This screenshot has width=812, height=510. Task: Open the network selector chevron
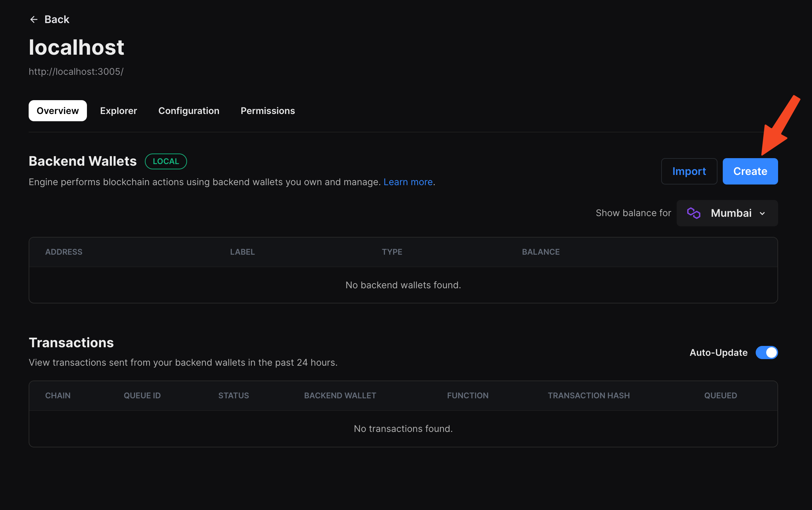763,213
